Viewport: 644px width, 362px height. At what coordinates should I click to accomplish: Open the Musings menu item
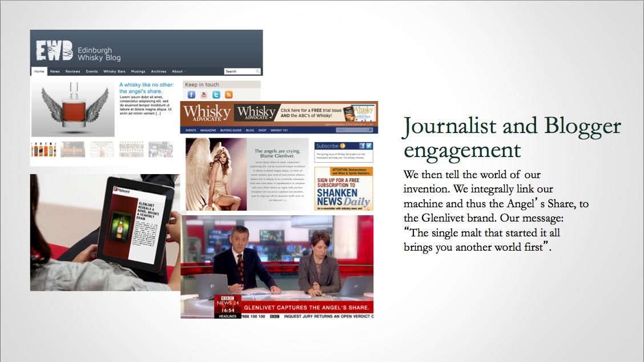[138, 71]
